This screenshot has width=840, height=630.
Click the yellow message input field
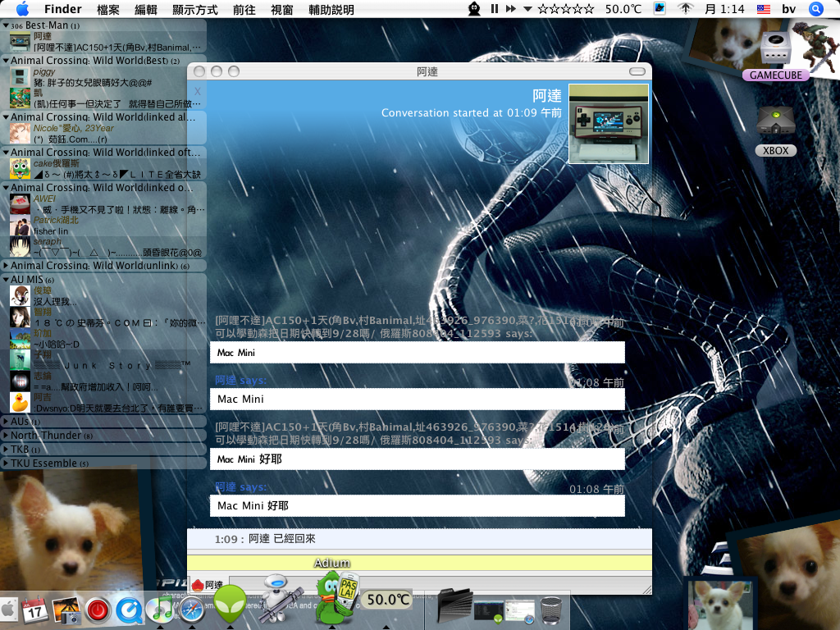coord(419,562)
